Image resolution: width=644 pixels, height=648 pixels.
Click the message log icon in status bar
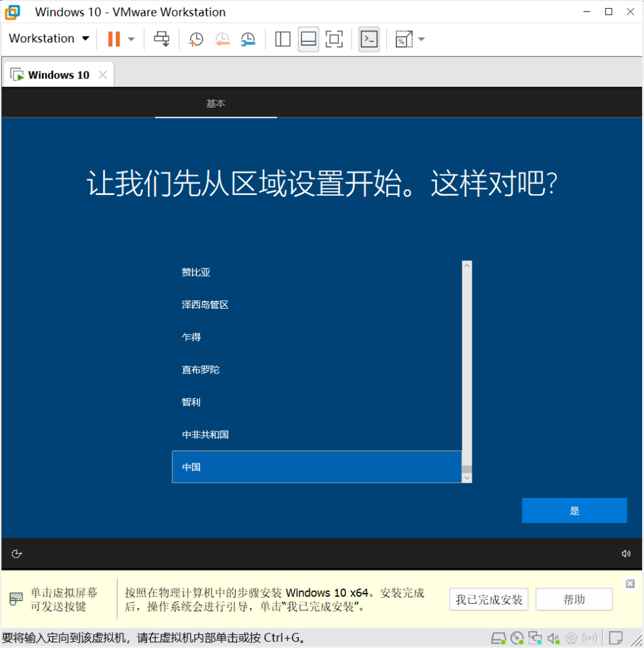click(x=616, y=639)
